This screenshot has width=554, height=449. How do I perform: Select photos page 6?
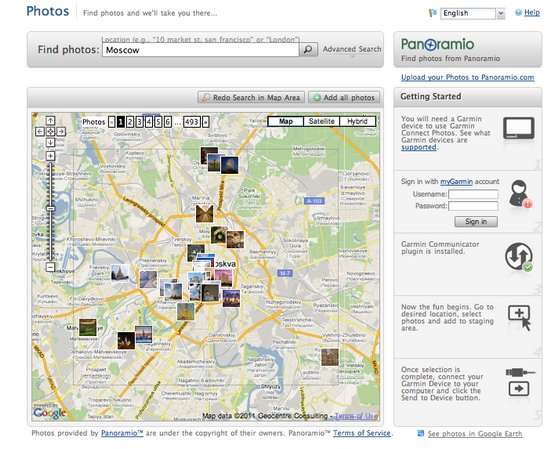(168, 122)
